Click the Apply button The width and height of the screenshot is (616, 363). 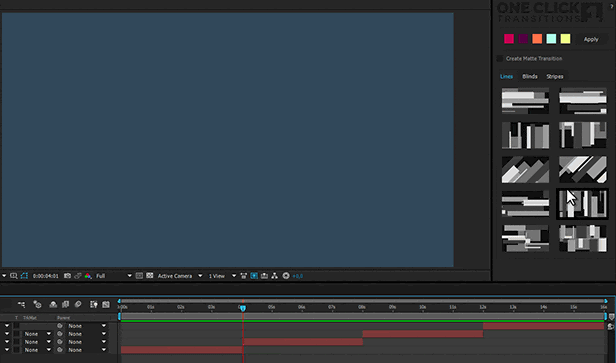pos(591,39)
